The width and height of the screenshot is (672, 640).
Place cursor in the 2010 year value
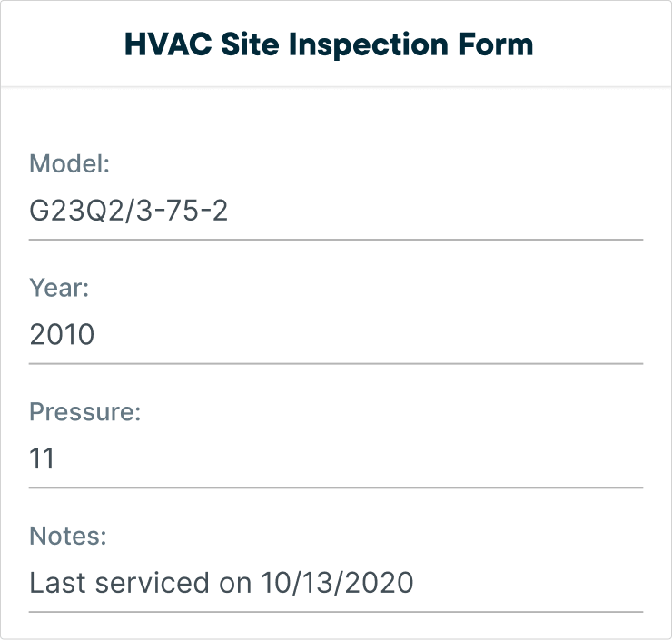tap(62, 335)
